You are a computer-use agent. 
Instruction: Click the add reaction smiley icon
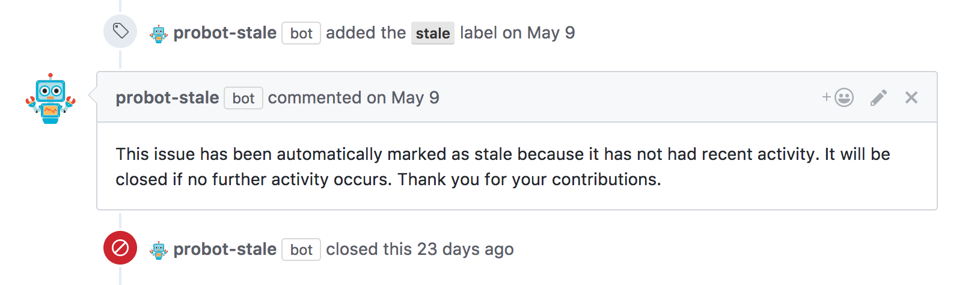click(x=839, y=97)
